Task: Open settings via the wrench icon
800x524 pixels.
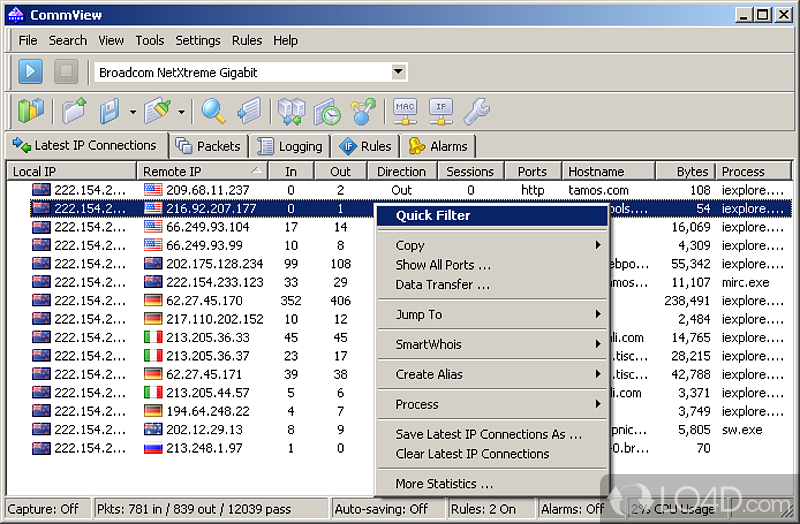Action: click(x=475, y=110)
